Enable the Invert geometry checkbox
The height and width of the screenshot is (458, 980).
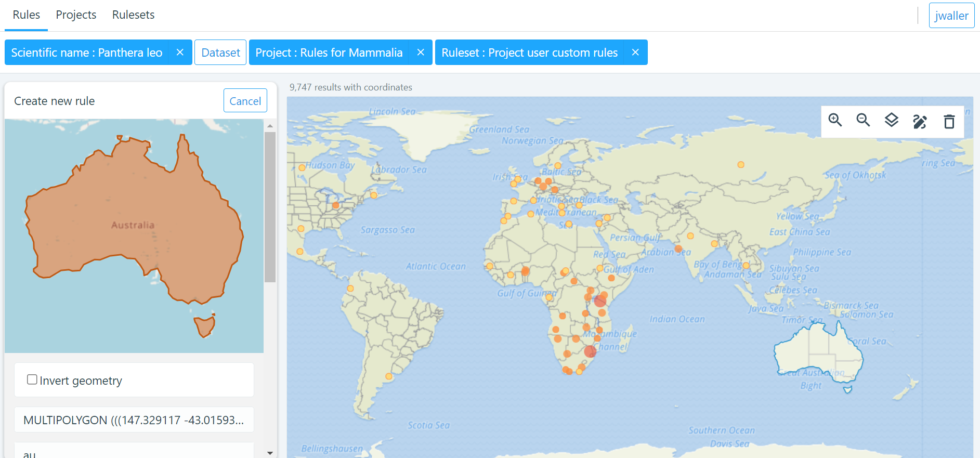point(32,380)
